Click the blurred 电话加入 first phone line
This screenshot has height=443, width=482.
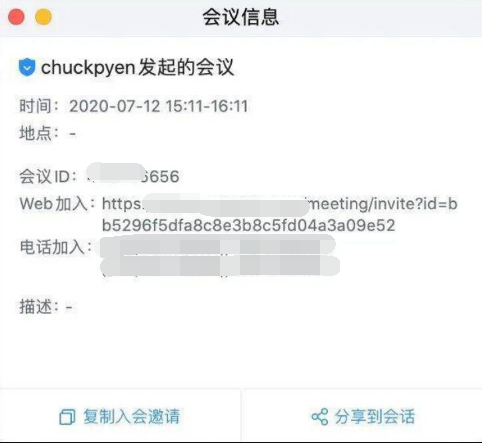(x=217, y=246)
